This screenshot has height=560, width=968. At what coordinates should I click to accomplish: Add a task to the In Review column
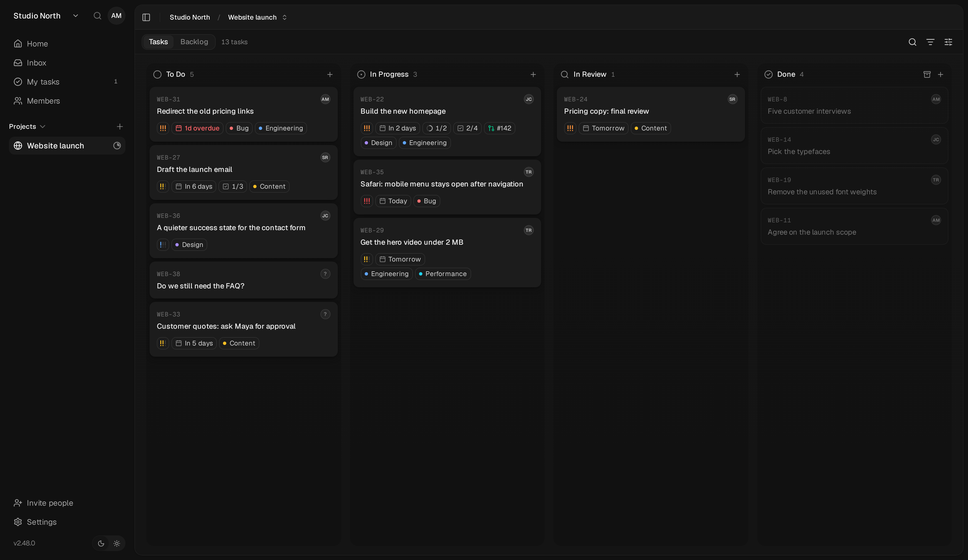click(737, 74)
